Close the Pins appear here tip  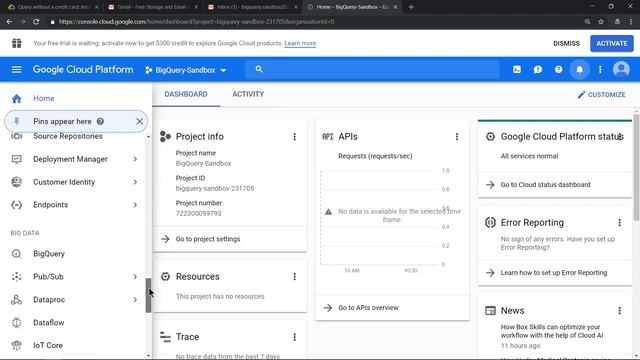click(139, 121)
